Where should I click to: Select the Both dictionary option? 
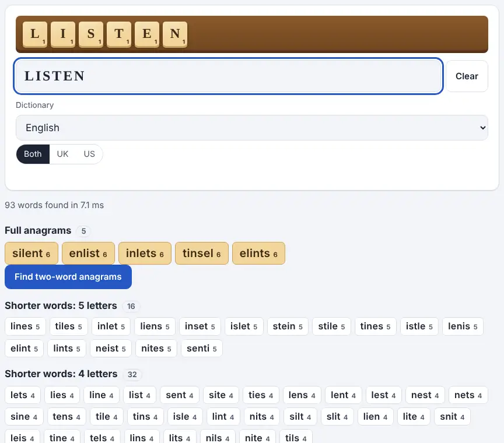pos(33,154)
